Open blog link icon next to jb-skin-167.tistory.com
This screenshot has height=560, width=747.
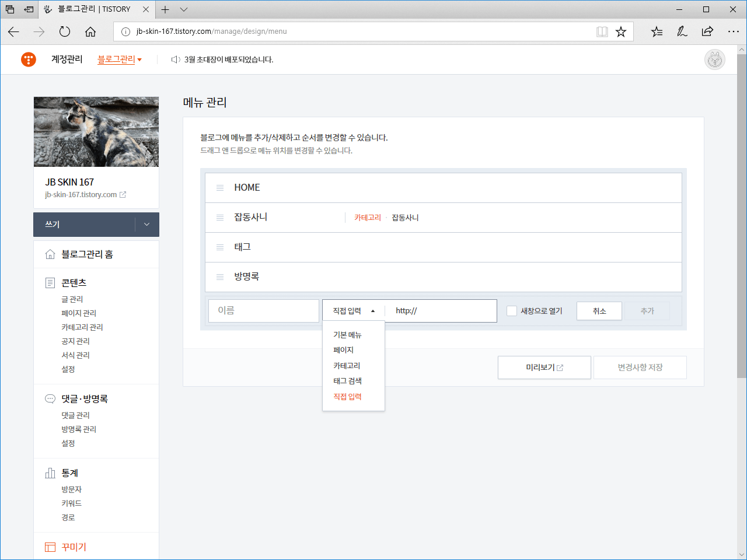123,195
